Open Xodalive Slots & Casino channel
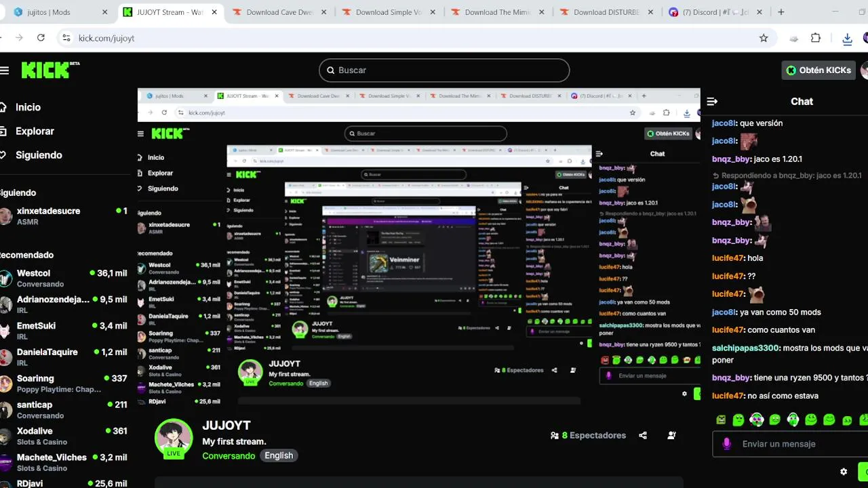Viewport: 868px width, 488px height. click(65, 436)
